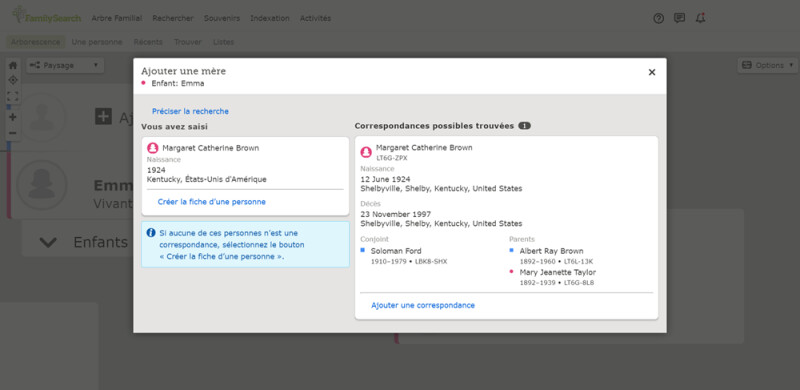Click parent Mary Jeanette Taylor
The height and width of the screenshot is (390, 800).
point(558,273)
